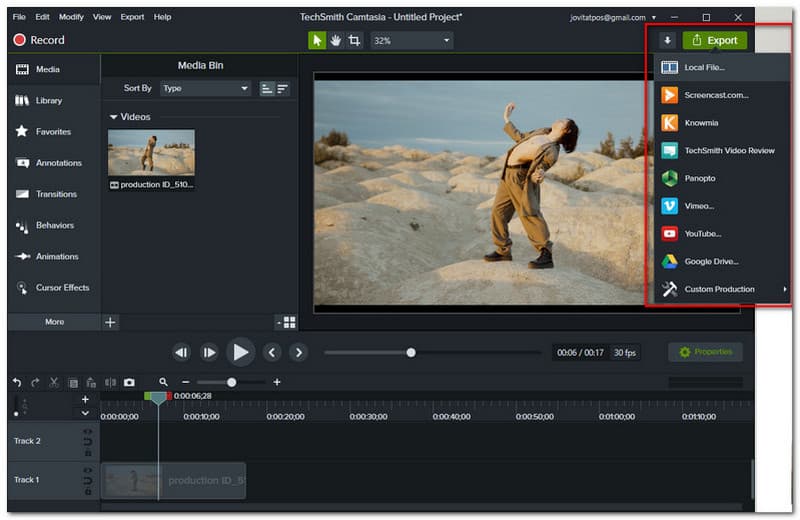Add a new track with plus icon
Screen dimensions: 800x520
click(x=85, y=400)
